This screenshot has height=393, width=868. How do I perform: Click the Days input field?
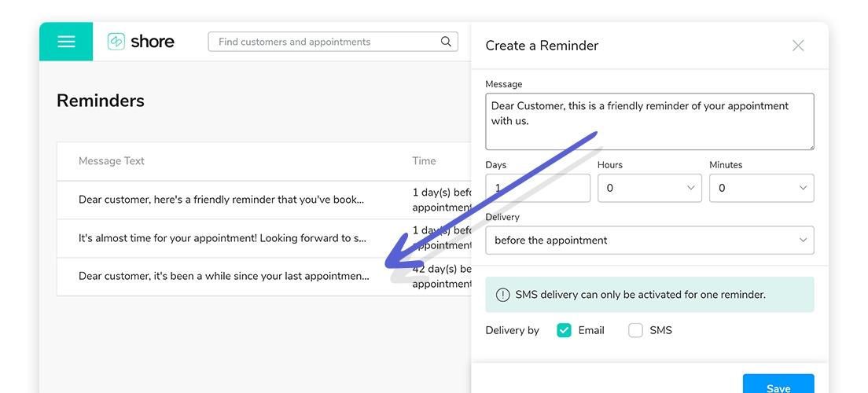(538, 188)
